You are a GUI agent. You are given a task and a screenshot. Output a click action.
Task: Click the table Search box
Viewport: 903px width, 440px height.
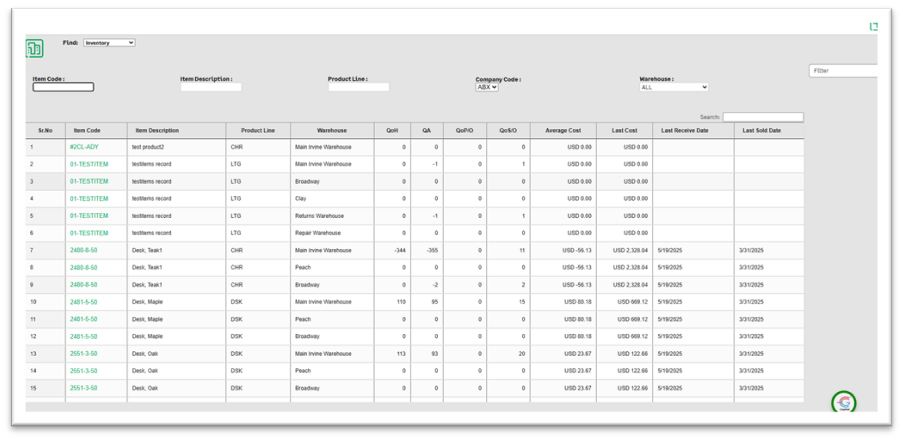click(763, 117)
